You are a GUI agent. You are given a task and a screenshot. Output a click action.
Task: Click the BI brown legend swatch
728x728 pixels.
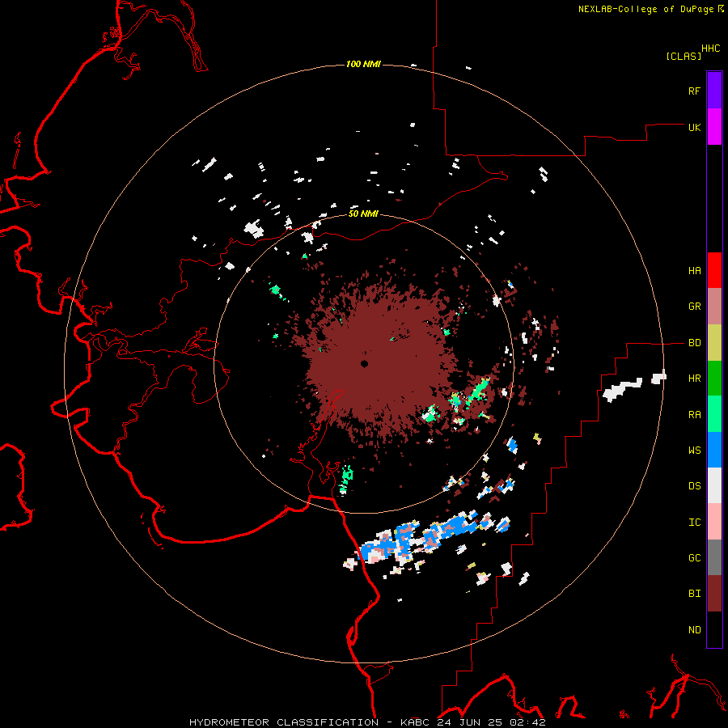[x=714, y=594]
